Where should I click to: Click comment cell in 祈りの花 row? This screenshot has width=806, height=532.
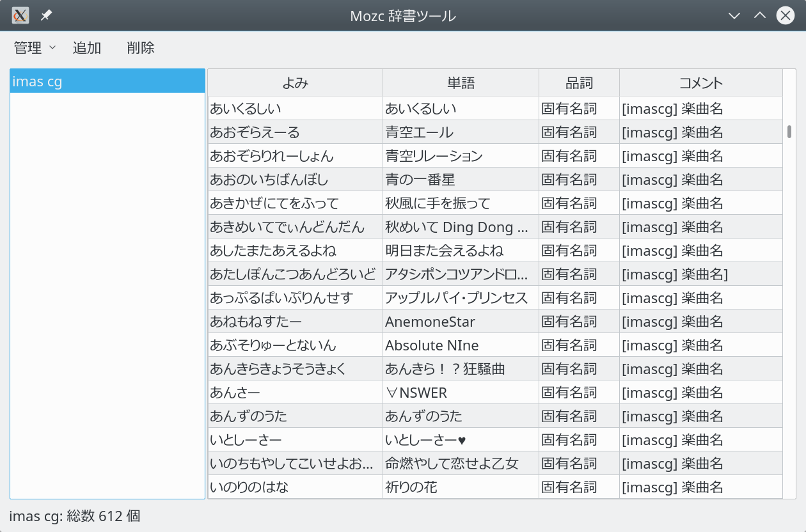click(700, 487)
